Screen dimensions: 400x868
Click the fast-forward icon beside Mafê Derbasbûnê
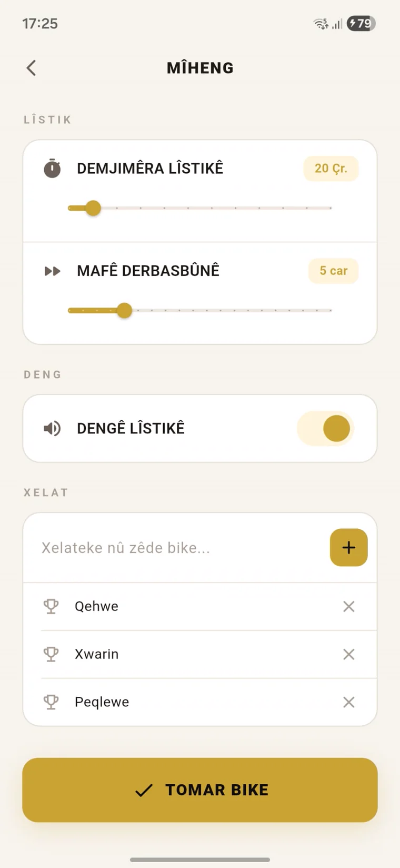point(52,271)
